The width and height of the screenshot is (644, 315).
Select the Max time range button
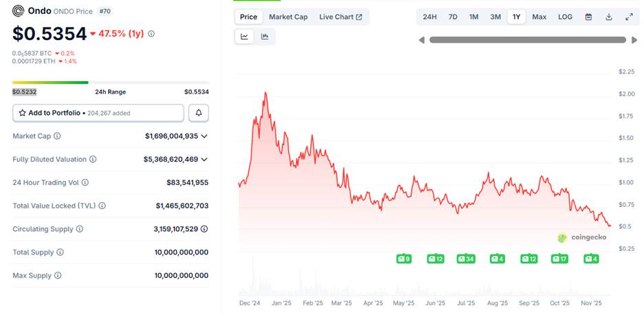tap(539, 17)
